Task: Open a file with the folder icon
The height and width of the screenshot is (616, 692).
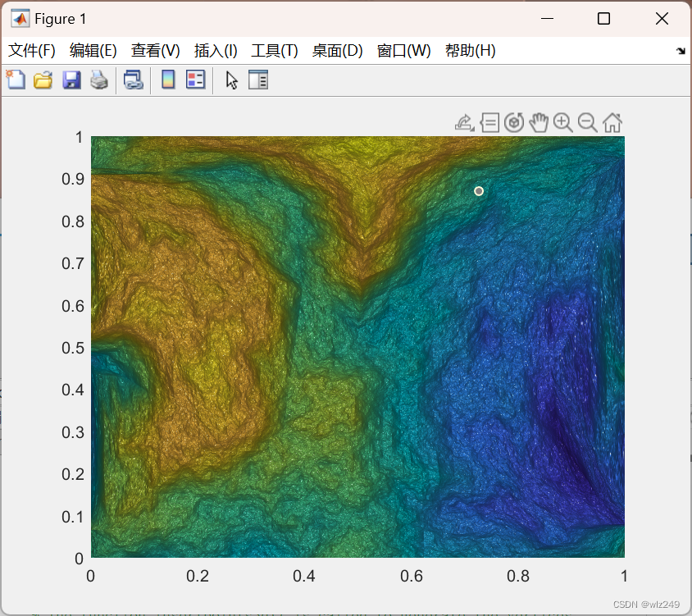Action: (43, 80)
